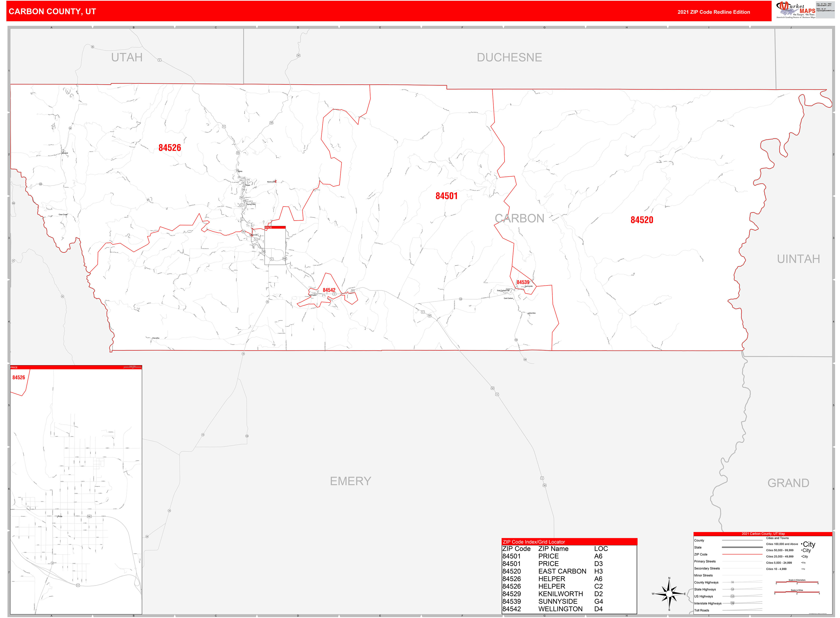Expand the ZIP Code Index/Grid Locator header
Image resolution: width=840 pixels, height=618 pixels.
click(x=534, y=542)
